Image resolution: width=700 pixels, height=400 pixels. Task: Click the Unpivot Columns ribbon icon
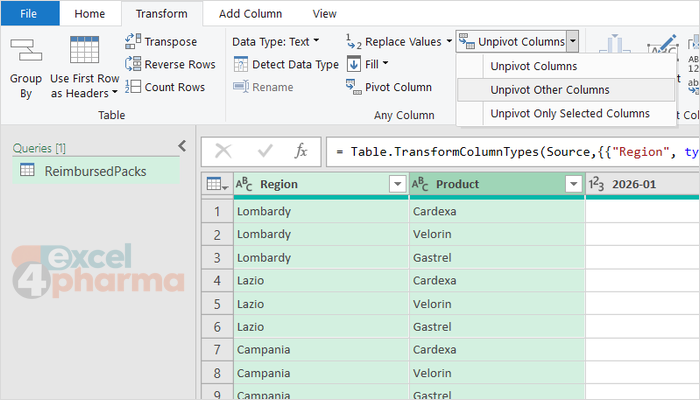467,41
